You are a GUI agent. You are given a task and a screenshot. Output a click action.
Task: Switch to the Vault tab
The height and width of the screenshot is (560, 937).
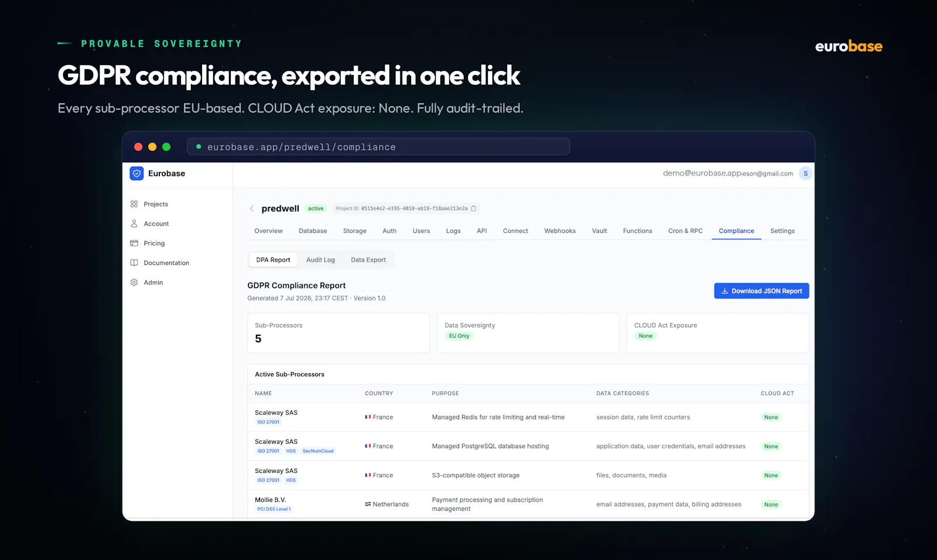(x=599, y=231)
